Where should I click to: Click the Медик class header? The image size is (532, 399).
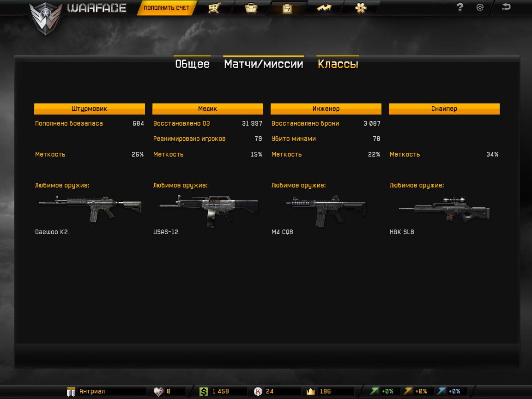coord(208,109)
